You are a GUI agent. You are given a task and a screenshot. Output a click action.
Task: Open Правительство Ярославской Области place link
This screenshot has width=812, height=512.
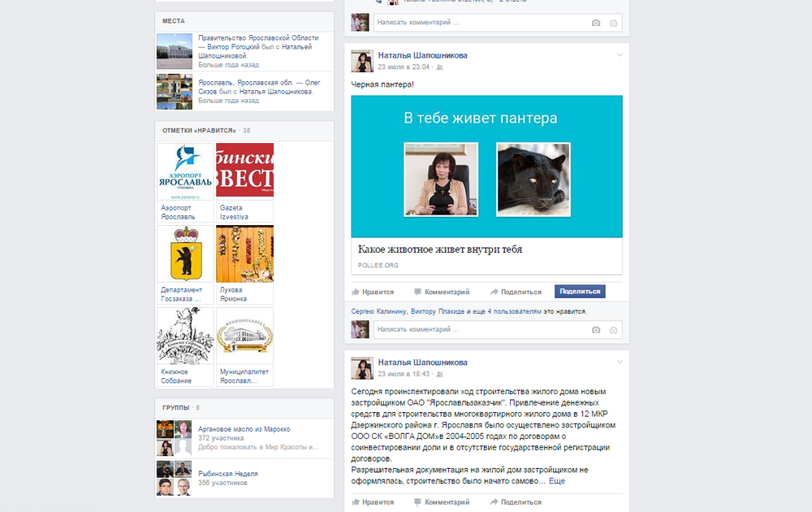[258, 38]
